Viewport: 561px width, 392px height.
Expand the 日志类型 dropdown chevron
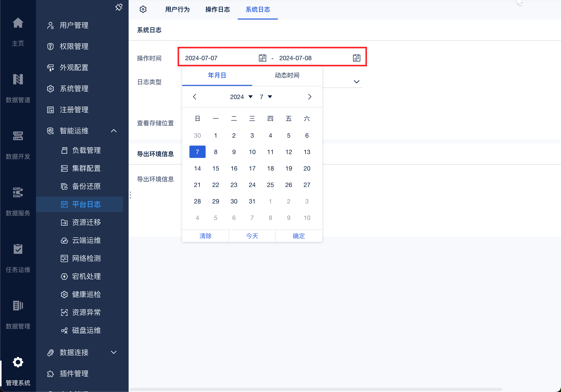click(x=356, y=82)
